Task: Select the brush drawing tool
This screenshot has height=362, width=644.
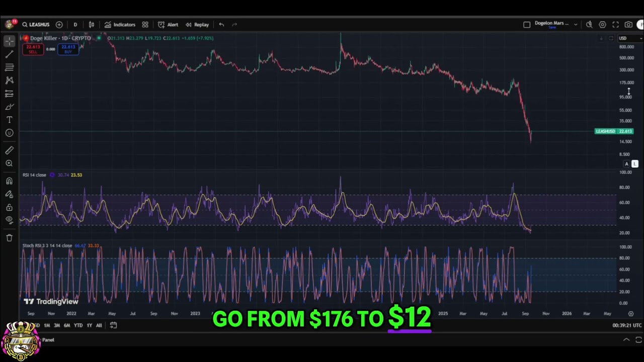Action: pyautogui.click(x=9, y=107)
